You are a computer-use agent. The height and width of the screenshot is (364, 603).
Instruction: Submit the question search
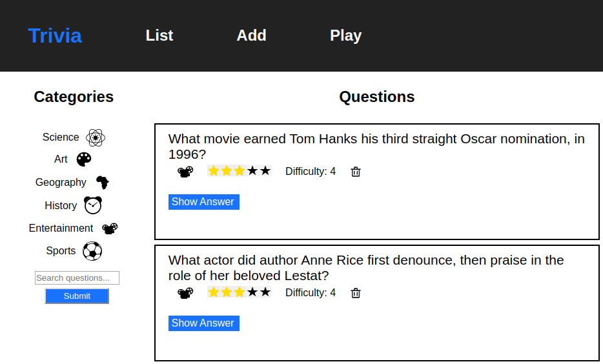pos(77,296)
